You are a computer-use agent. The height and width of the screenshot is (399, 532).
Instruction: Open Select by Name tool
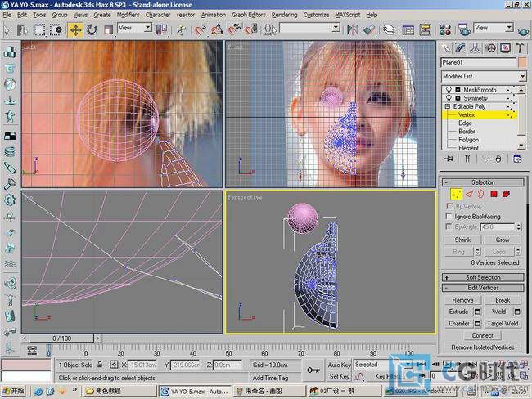pyautogui.click(x=23, y=29)
